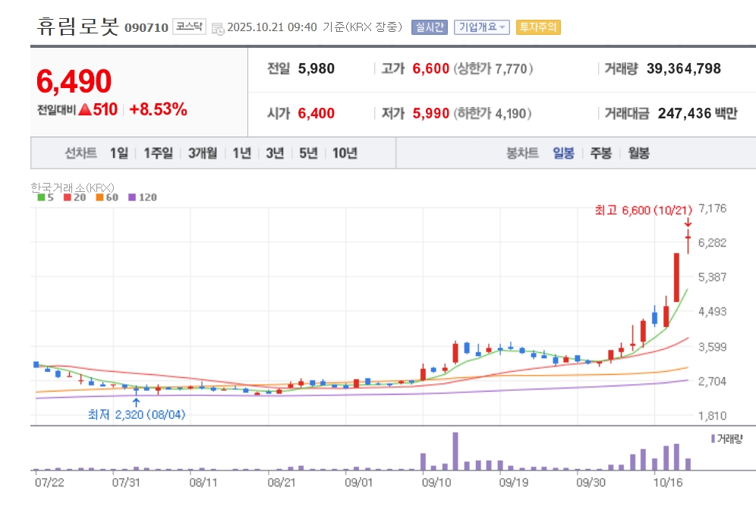This screenshot has height=532, width=756.
Task: Click the green 5-day moving average swatch
Action: pos(40,197)
